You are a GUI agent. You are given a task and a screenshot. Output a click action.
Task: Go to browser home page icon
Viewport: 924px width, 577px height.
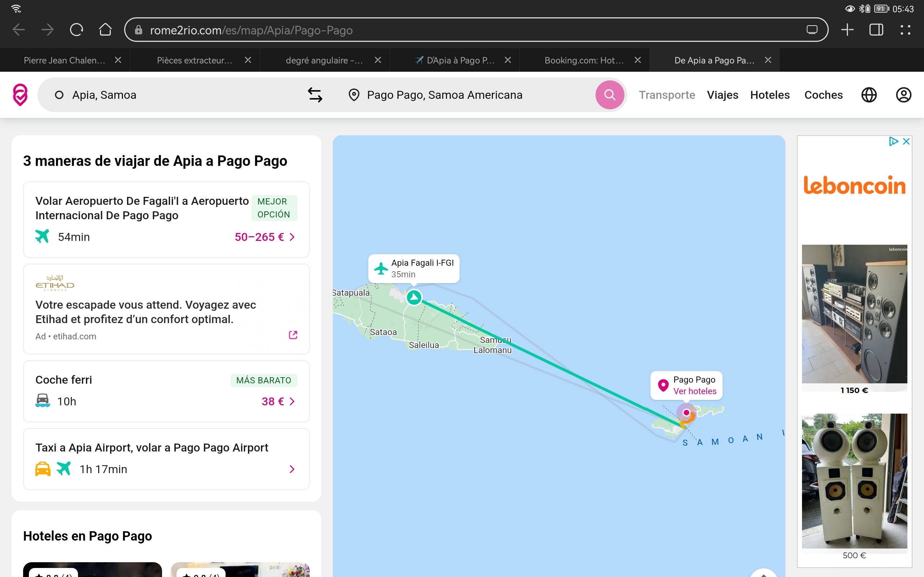(x=105, y=30)
